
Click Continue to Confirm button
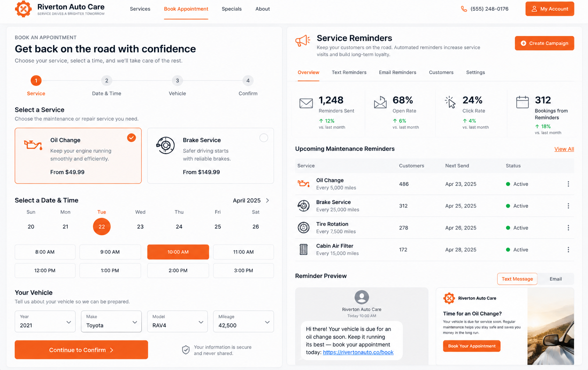81,350
